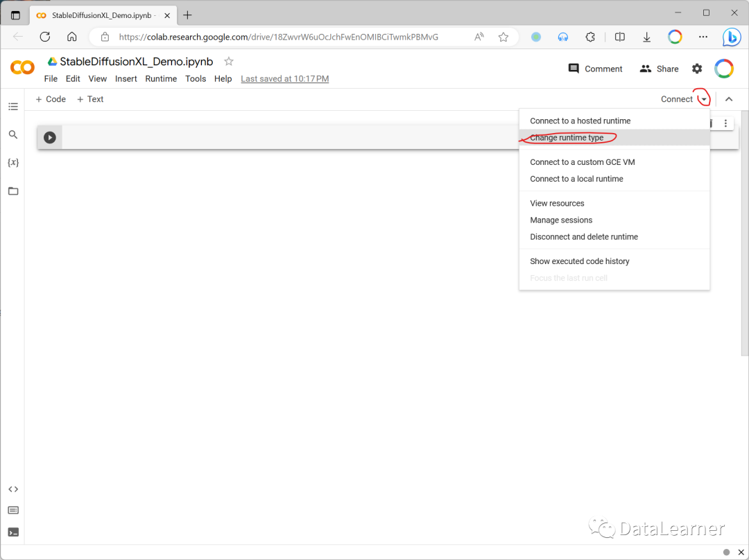Select Connect to a custom GCE VM
749x560 pixels.
(x=614, y=162)
